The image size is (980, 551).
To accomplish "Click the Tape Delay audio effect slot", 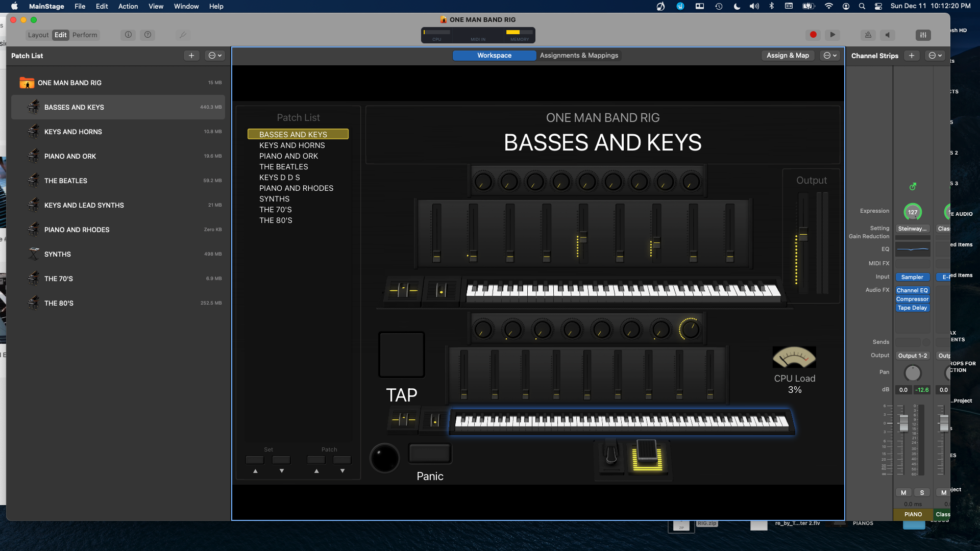I will [913, 308].
